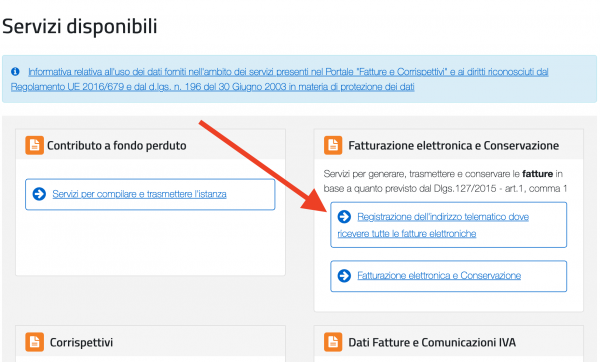Open Registrazione dell'indirizzo telematico dove ricevere fatture link
The image size is (600, 362).
tap(433, 225)
